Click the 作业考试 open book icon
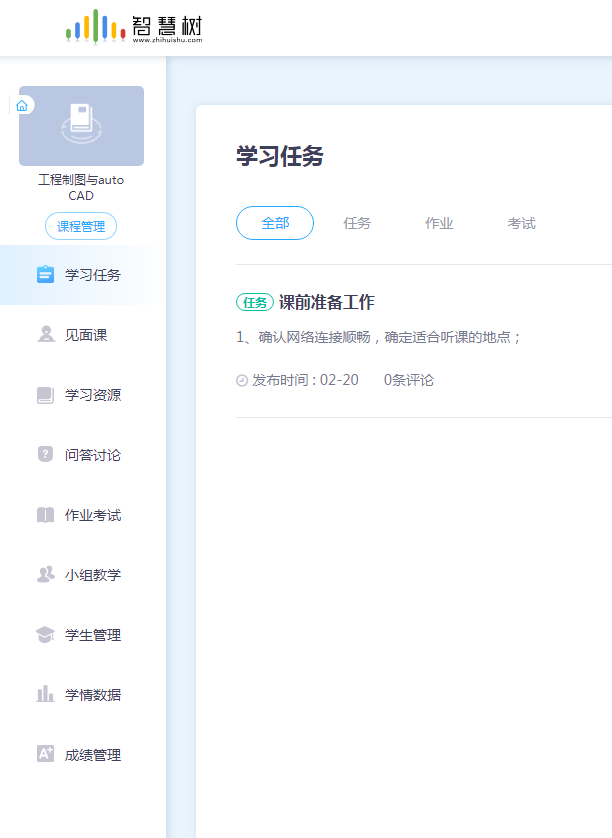The image size is (612, 838). [x=45, y=515]
